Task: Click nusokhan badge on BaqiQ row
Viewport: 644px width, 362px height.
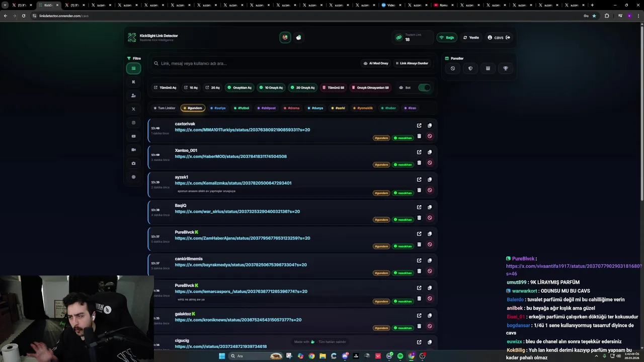Action: pos(403,220)
